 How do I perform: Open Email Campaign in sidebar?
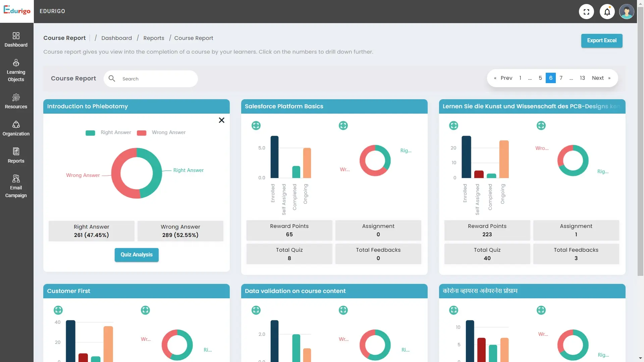coord(16,186)
